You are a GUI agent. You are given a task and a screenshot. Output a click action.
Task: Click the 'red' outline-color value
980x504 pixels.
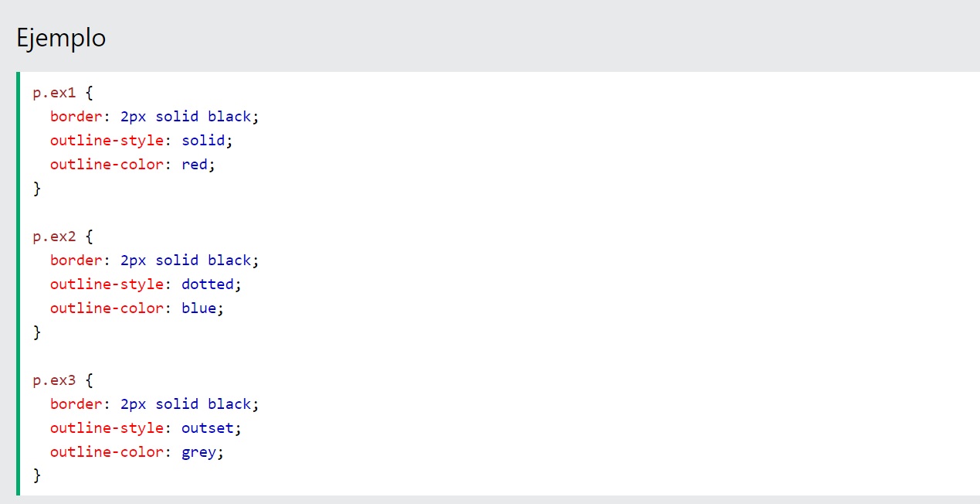pos(195,165)
